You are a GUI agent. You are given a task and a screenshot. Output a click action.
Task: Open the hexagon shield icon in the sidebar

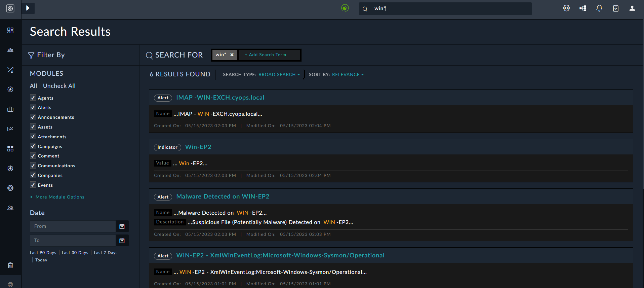(10, 168)
